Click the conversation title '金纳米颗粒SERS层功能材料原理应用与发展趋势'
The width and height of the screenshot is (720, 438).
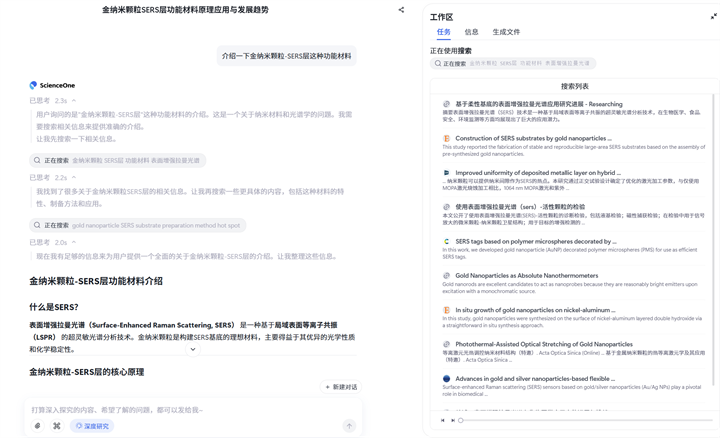click(185, 10)
